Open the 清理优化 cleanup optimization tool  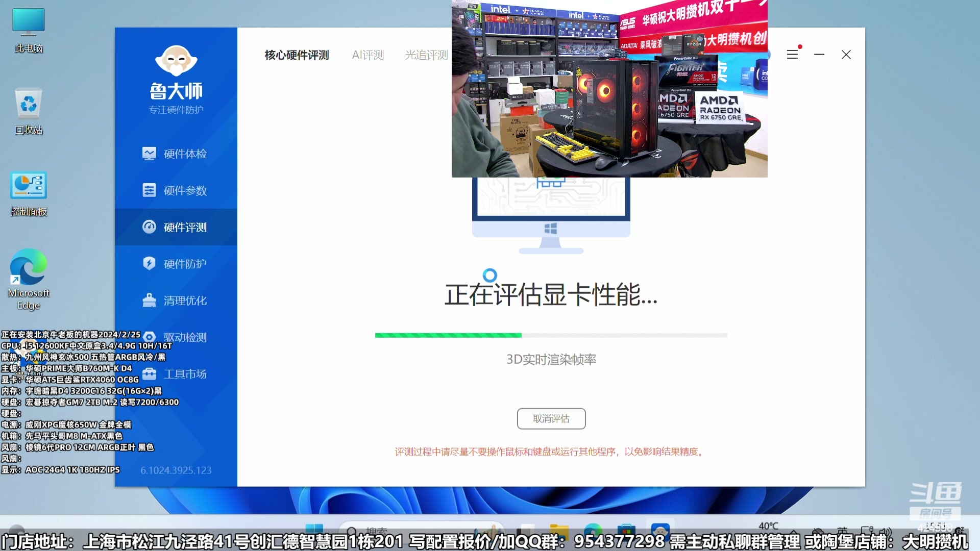click(x=176, y=300)
